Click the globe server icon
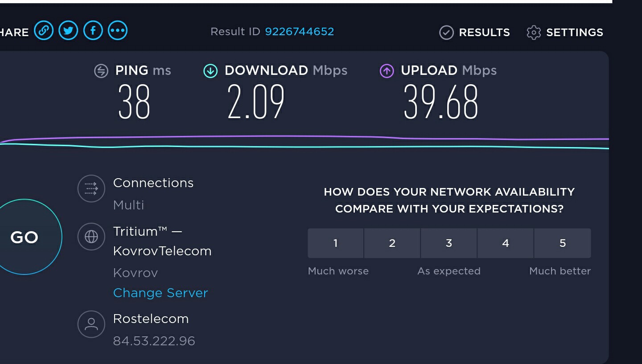Screen dimensions: 642x364 pos(91,237)
